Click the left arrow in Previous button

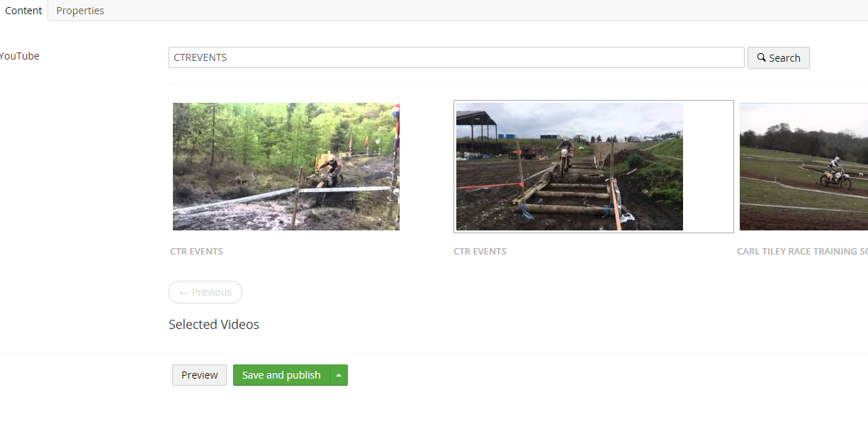coord(184,292)
